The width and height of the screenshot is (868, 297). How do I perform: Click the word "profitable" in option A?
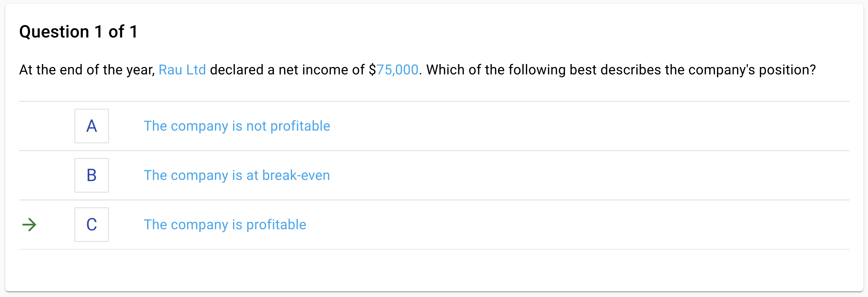pyautogui.click(x=300, y=126)
